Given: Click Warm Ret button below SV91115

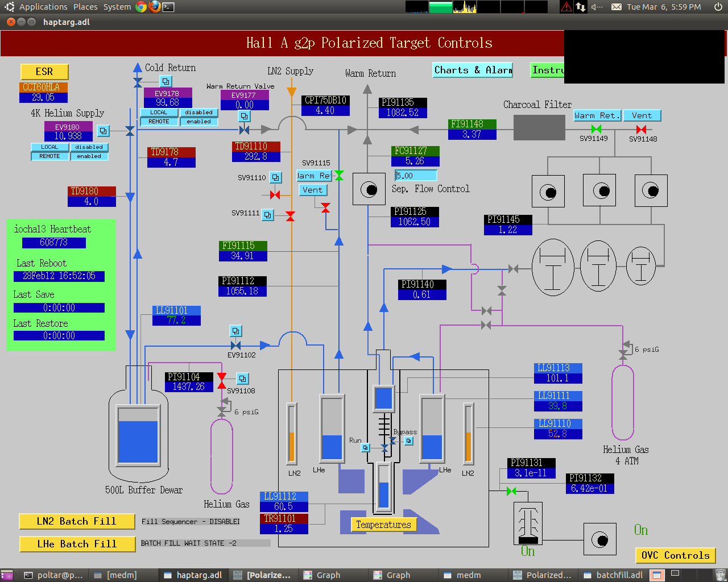Looking at the screenshot, I should pyautogui.click(x=315, y=176).
